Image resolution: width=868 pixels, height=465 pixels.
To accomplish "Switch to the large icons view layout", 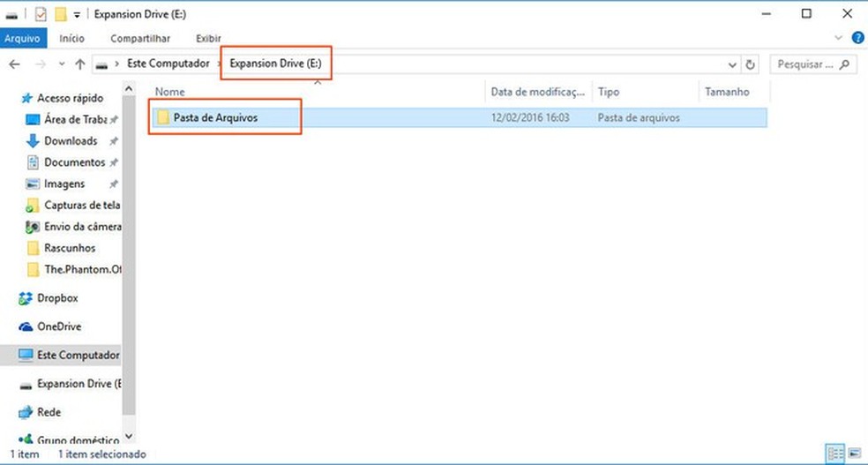I will 854,454.
